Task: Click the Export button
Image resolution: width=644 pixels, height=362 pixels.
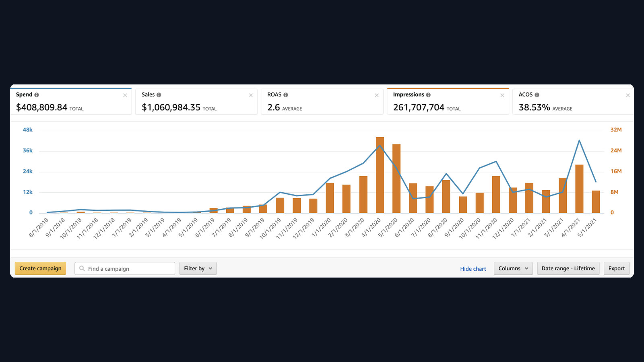Action: tap(617, 268)
